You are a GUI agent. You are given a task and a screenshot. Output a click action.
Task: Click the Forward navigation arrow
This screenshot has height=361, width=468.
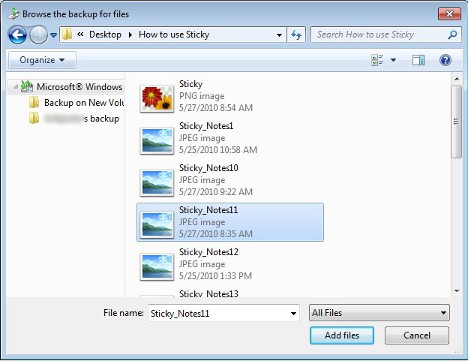pos(38,35)
